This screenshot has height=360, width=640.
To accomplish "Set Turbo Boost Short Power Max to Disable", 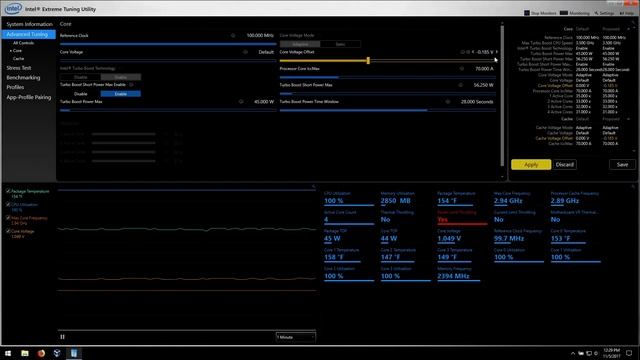I will coord(80,94).
